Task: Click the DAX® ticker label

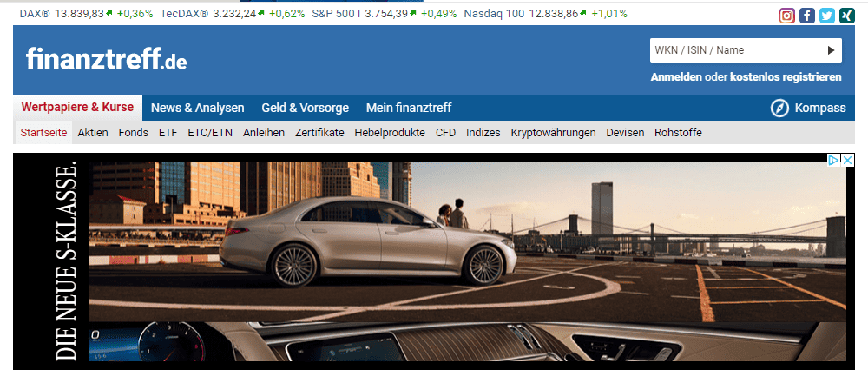Action: pos(35,14)
